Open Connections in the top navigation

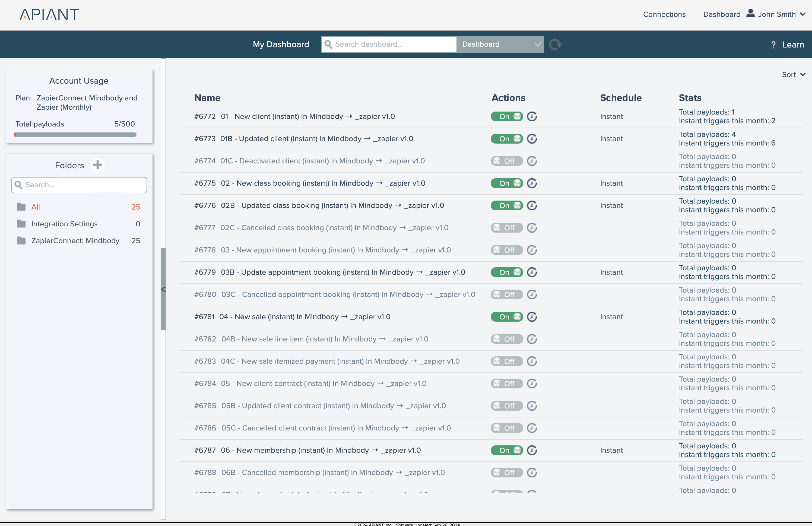point(664,14)
